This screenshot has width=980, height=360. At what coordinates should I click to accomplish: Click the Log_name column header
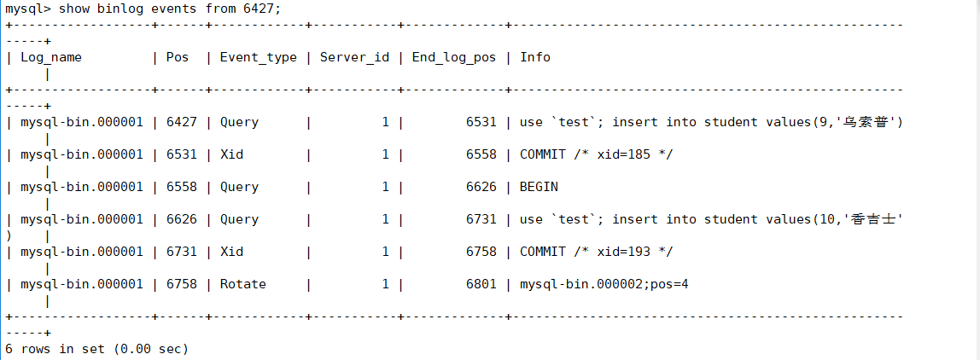coord(51,57)
